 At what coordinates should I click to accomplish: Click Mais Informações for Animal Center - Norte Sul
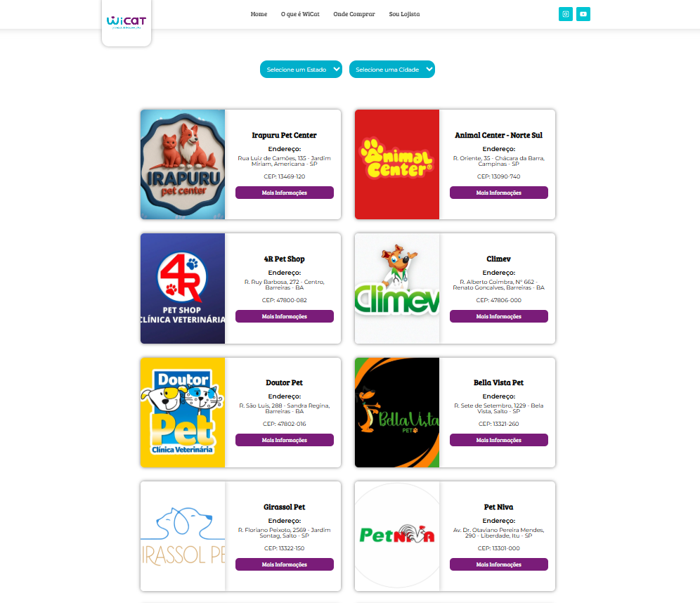tap(499, 193)
